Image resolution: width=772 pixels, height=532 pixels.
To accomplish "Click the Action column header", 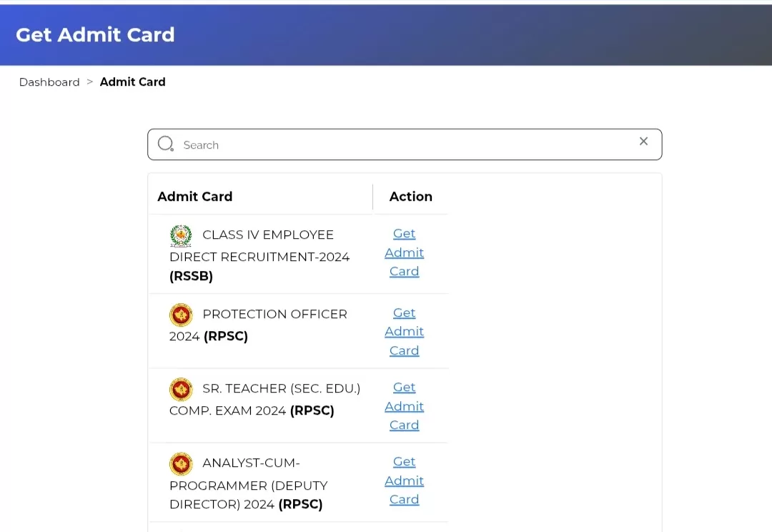I will 410,197.
